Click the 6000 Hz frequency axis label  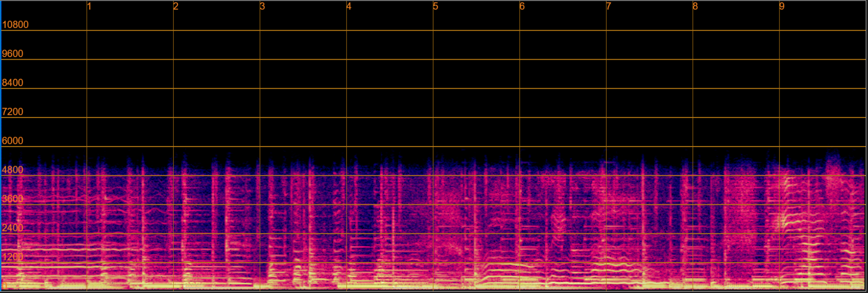pos(12,141)
